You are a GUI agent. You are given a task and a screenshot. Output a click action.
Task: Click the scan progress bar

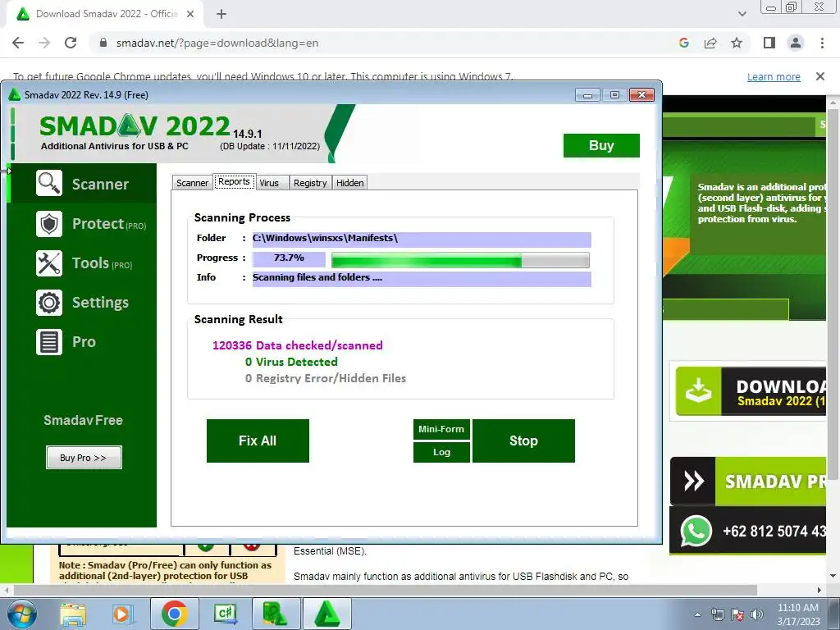(x=460, y=260)
